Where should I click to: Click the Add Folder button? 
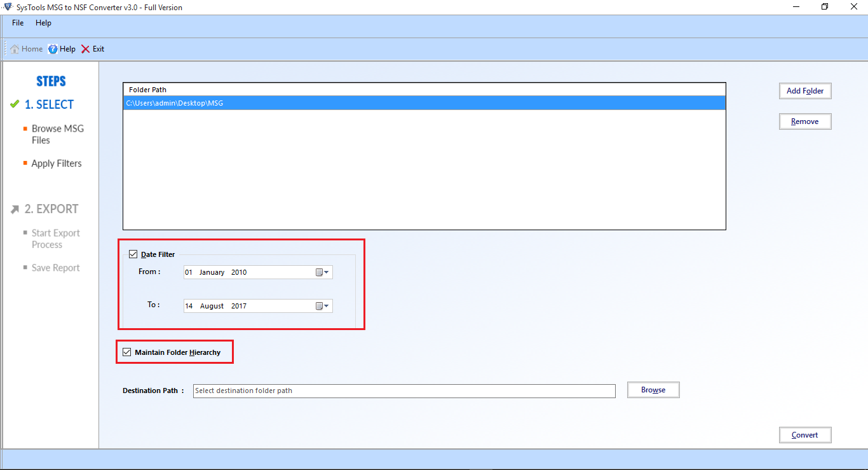(805, 91)
